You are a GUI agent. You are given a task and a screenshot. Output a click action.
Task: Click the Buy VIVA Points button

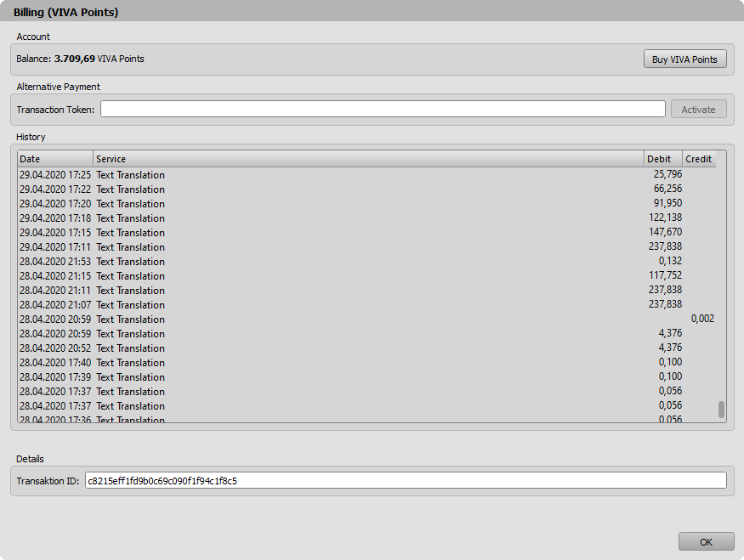tap(684, 59)
